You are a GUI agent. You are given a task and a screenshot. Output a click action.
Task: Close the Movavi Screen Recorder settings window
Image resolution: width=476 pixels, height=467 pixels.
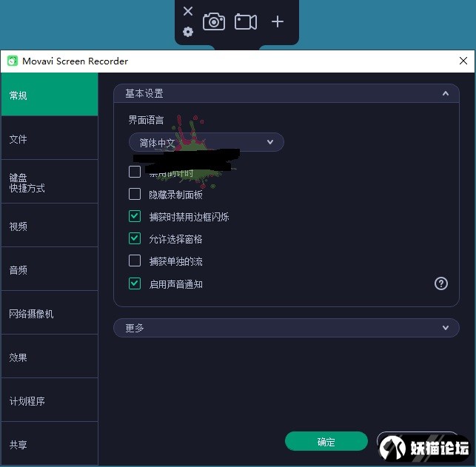point(463,61)
